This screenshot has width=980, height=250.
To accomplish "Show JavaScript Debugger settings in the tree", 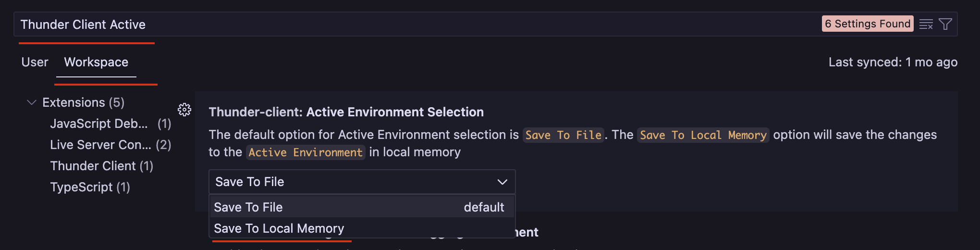I will pos(99,124).
